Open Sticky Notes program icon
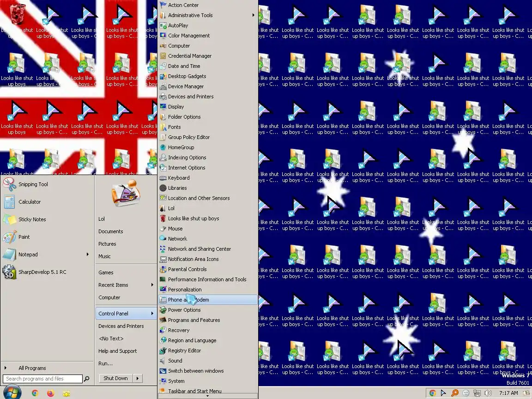The height and width of the screenshot is (399, 532). point(9,219)
